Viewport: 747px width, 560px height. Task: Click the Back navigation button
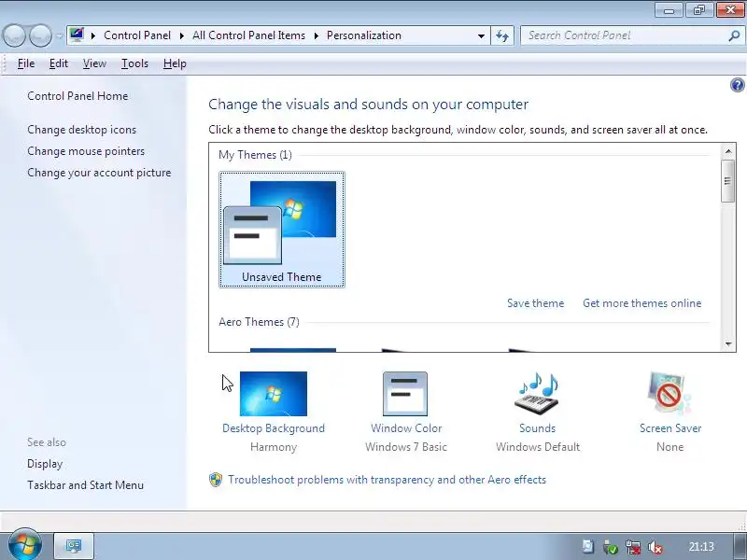[14, 35]
